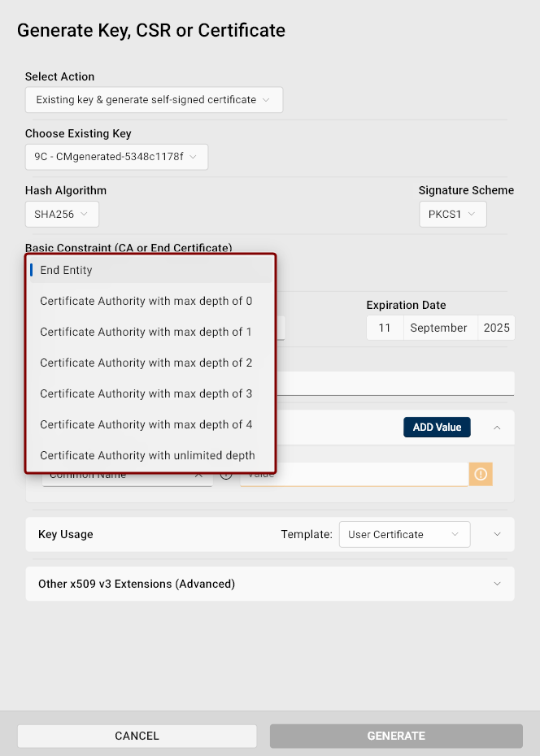Expand Other x509 v3 Extensions (Advanced)
This screenshot has width=540, height=756.
[x=270, y=584]
